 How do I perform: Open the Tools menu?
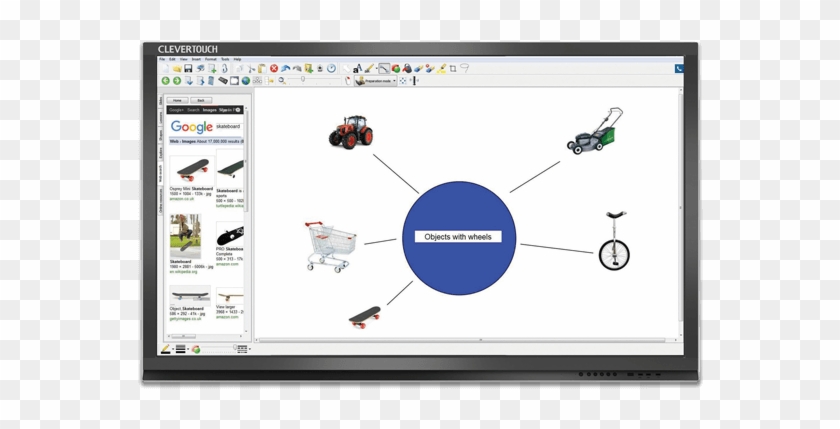coord(225,59)
